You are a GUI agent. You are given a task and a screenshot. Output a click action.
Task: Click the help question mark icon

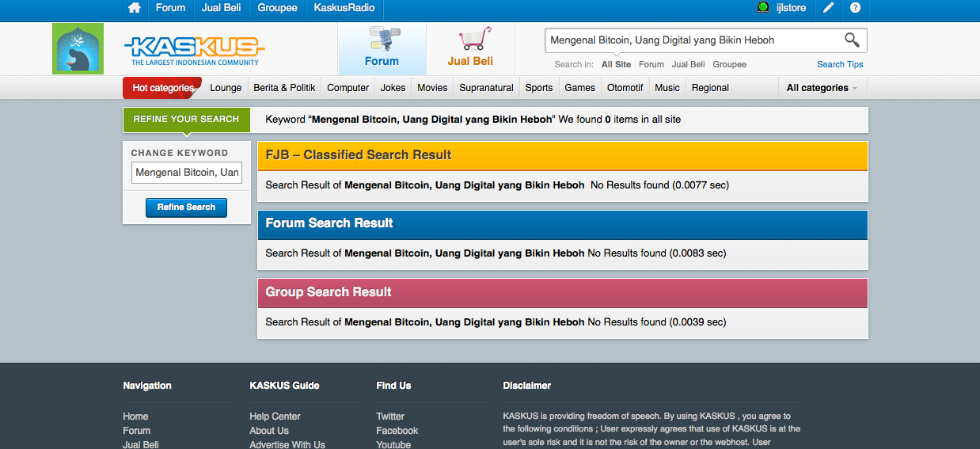(x=855, y=8)
